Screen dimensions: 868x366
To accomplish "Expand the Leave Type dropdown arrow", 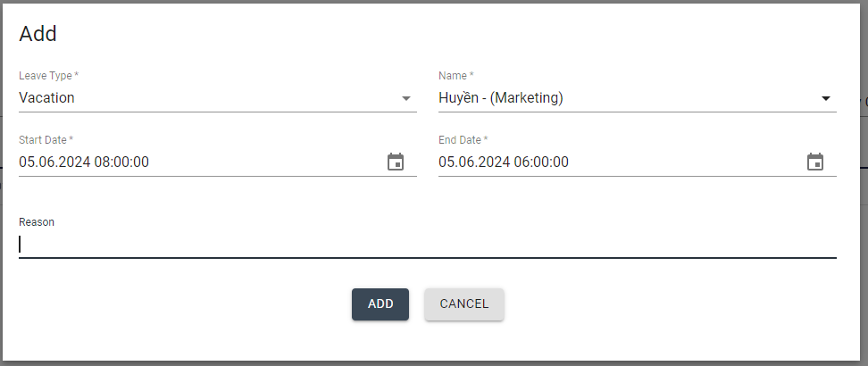I will click(x=406, y=98).
